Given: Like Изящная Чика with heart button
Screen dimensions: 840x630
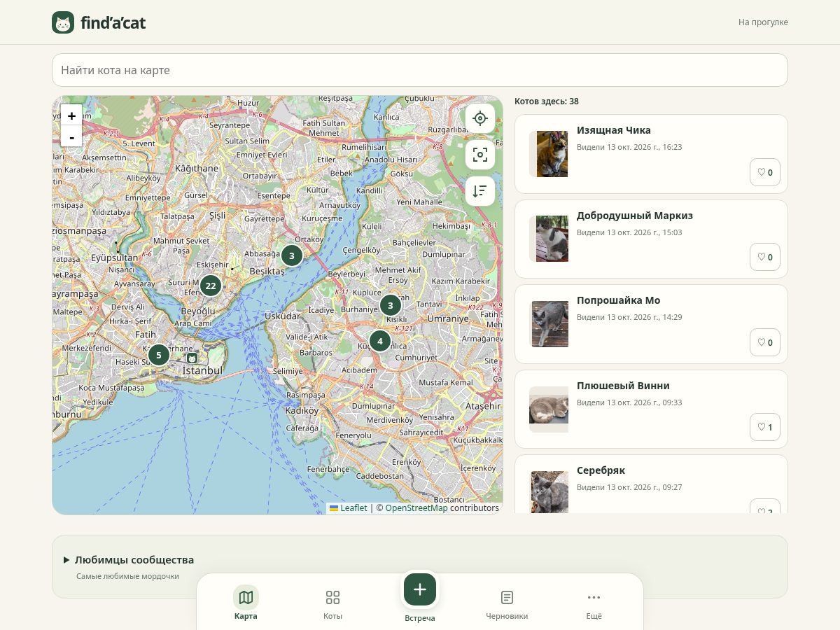Looking at the screenshot, I should [x=765, y=172].
